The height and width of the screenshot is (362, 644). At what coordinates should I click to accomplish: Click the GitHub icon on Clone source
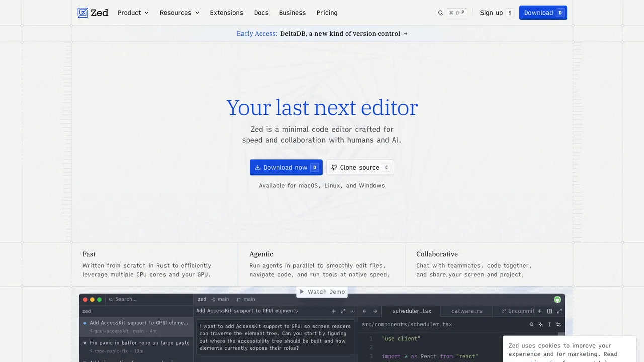[334, 168]
